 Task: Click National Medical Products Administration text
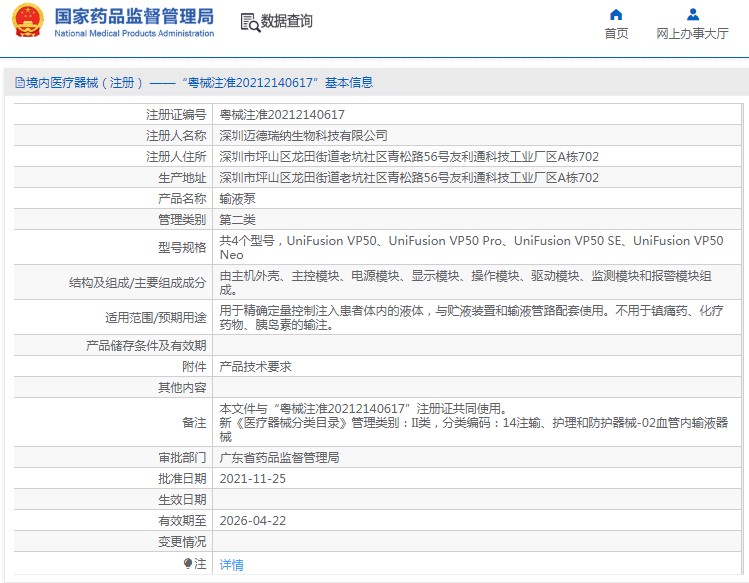(134, 33)
